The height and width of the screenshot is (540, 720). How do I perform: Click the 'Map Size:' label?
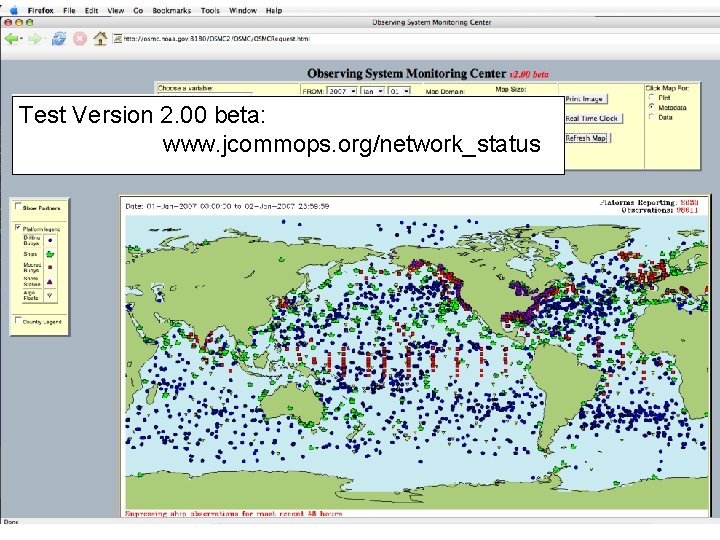511,89
